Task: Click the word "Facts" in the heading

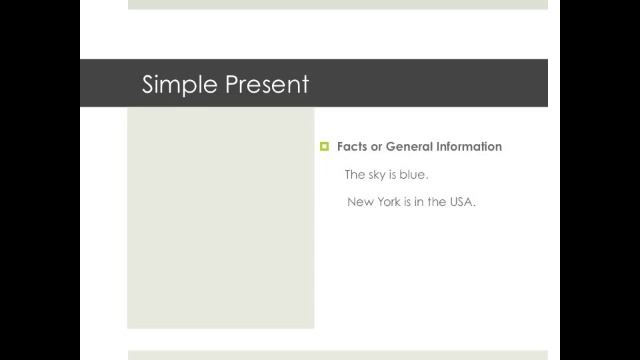Action: tap(352, 147)
